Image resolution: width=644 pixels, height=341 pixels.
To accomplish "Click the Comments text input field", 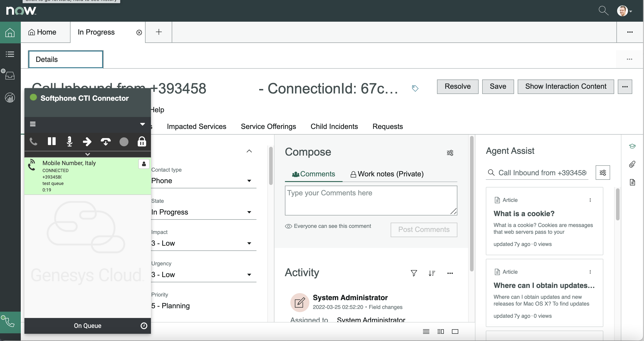I will [x=371, y=200].
